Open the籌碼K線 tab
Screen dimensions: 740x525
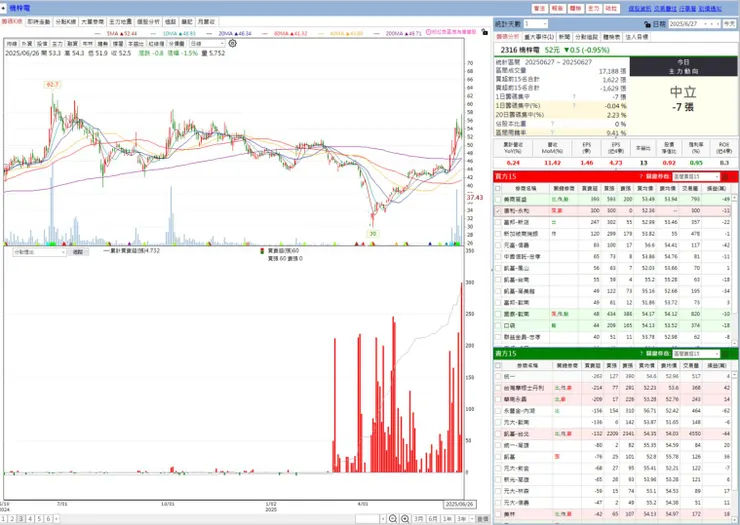point(12,22)
